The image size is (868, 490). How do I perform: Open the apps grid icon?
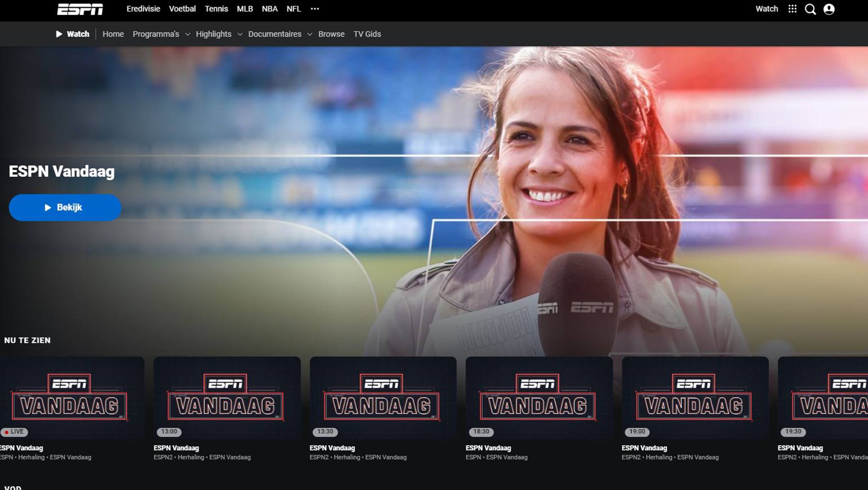point(792,9)
